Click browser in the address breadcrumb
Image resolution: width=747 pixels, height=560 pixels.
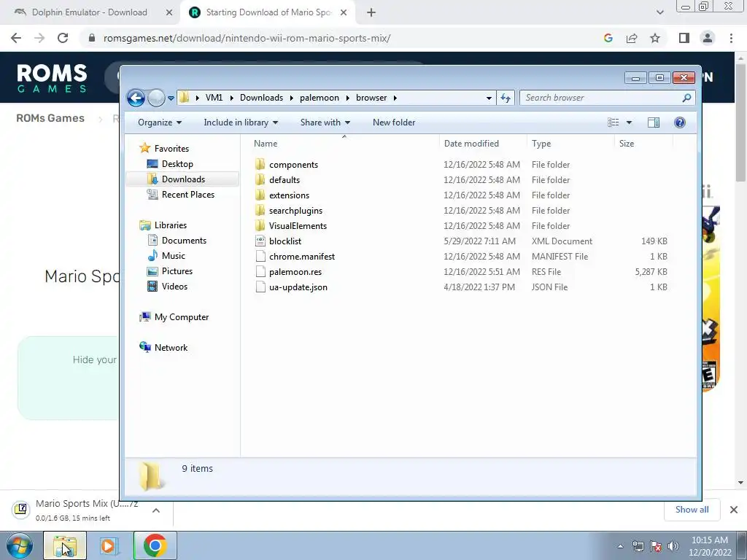pyautogui.click(x=371, y=98)
